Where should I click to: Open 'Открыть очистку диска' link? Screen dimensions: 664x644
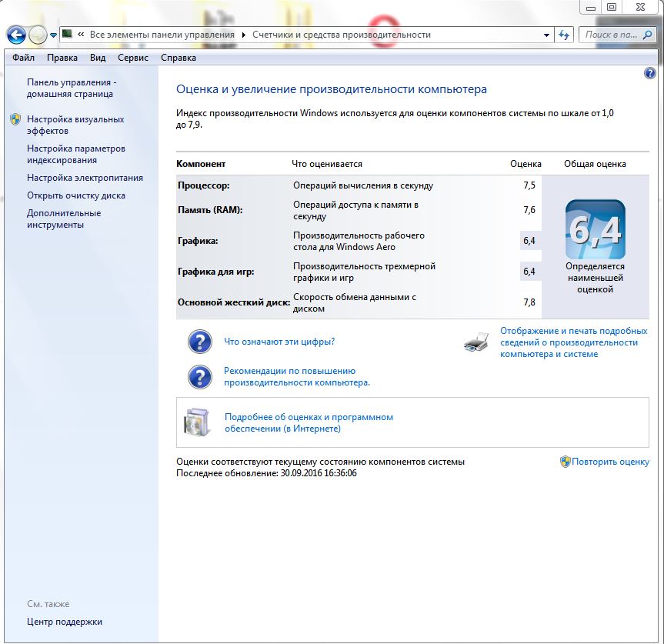[x=76, y=195]
